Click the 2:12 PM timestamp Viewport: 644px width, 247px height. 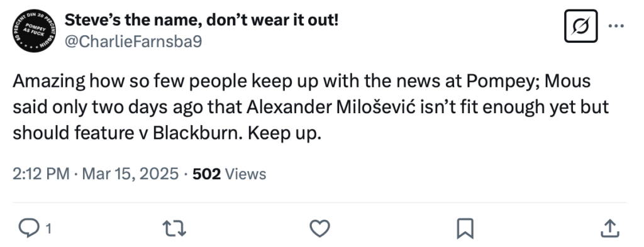[x=41, y=174]
